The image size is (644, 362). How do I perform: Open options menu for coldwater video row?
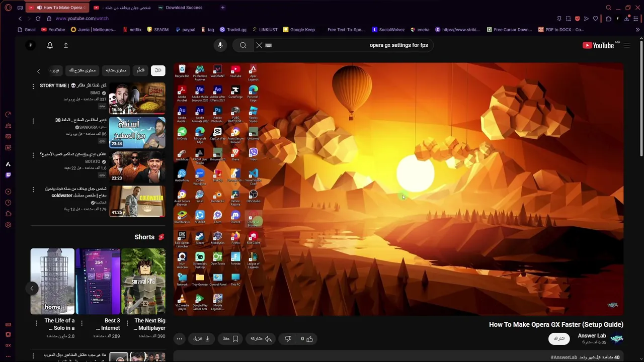point(33,190)
